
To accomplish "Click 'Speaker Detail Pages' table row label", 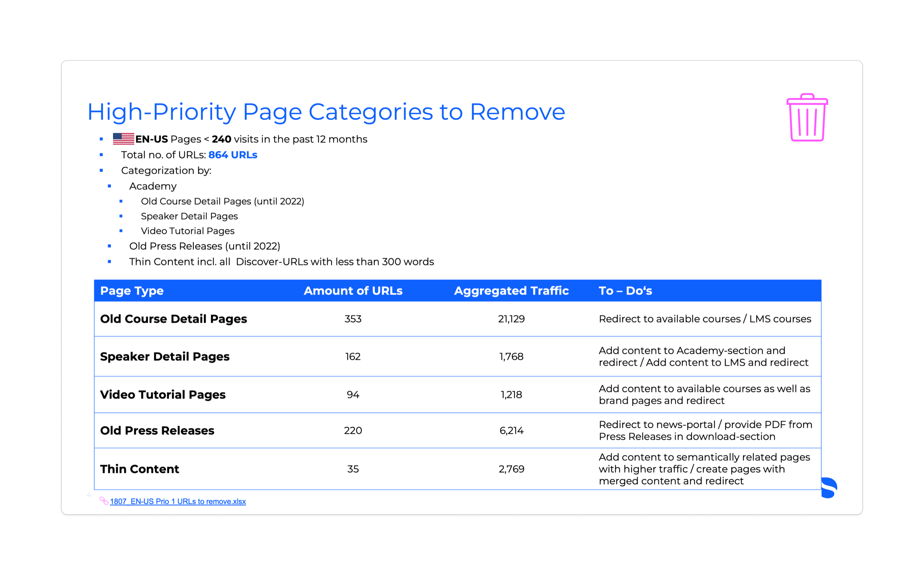I will click(x=165, y=357).
